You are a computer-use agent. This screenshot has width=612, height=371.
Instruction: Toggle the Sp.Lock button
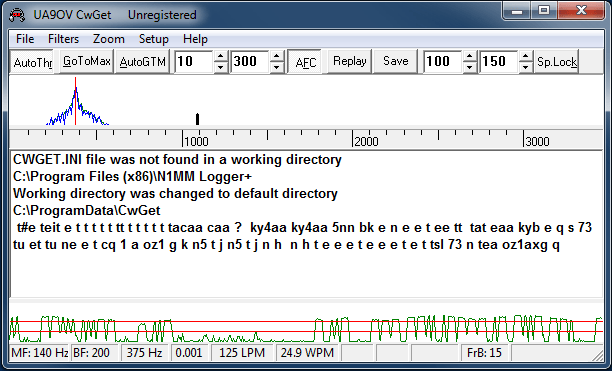tap(556, 61)
